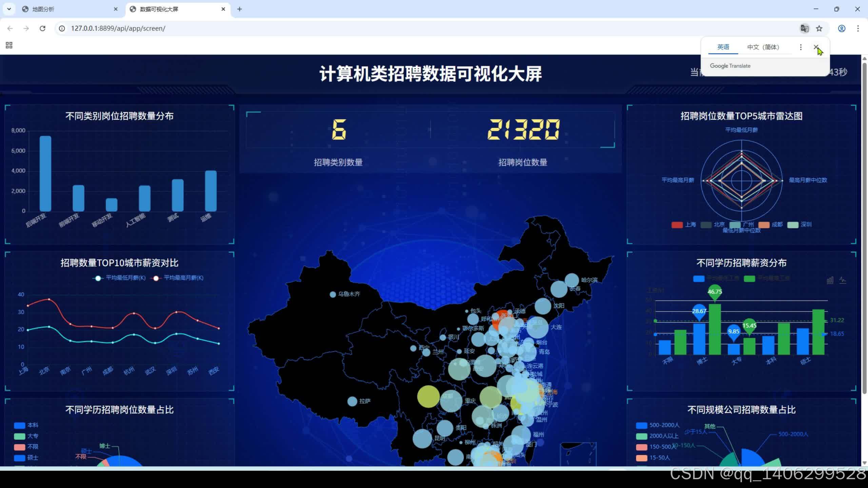868x488 pixels.
Task: Close the 数据可视化大屏 tab
Action: (x=223, y=9)
